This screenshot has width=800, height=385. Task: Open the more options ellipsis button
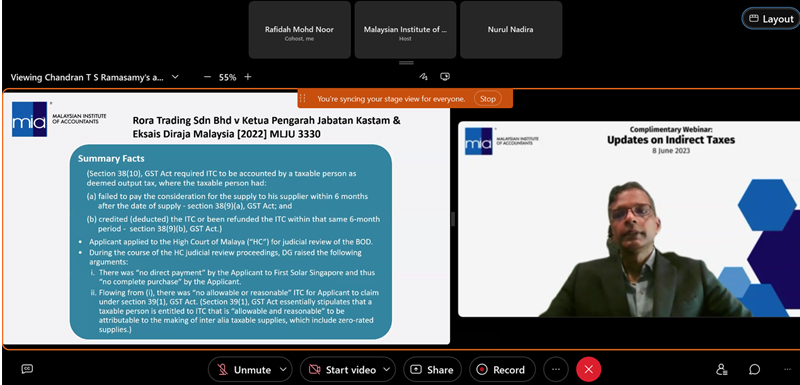coord(556,370)
